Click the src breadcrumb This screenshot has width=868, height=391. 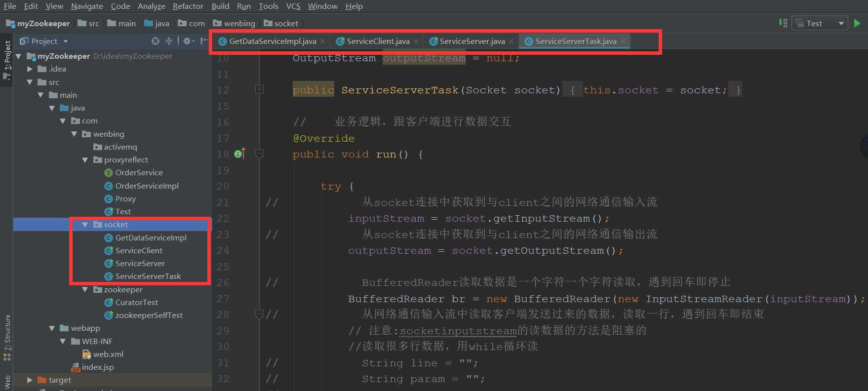88,23
